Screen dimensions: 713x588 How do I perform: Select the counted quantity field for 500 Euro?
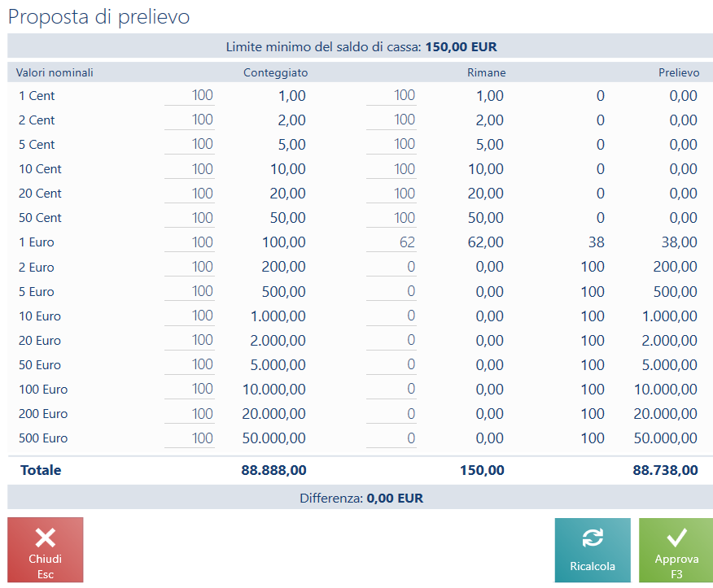pos(190,438)
